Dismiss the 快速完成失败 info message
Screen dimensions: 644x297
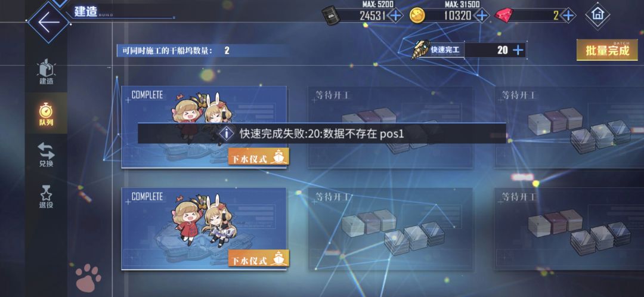click(321, 133)
